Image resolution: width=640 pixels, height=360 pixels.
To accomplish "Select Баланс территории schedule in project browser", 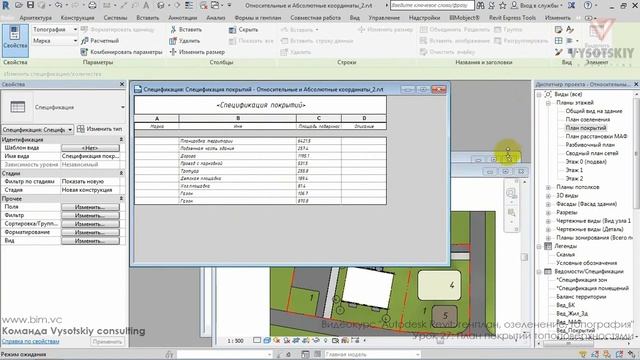I will click(x=581, y=297).
